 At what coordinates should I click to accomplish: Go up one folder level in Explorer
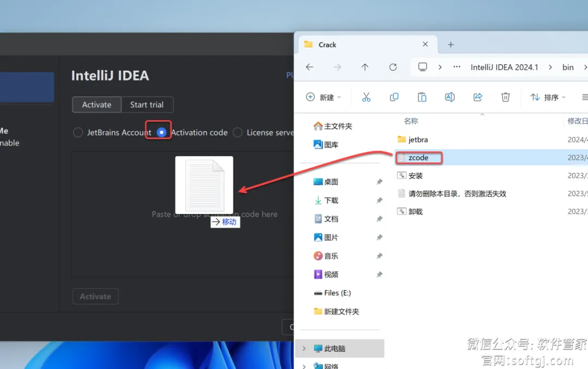point(365,67)
